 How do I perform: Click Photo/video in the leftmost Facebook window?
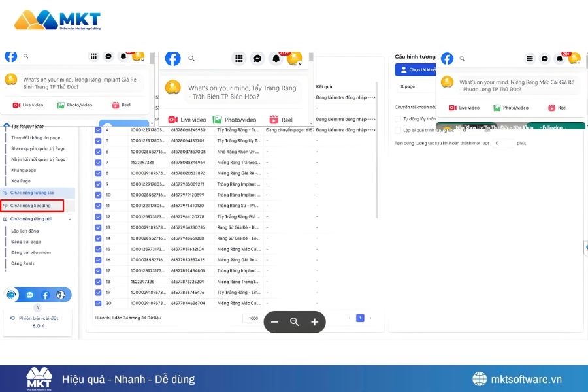[x=73, y=105]
